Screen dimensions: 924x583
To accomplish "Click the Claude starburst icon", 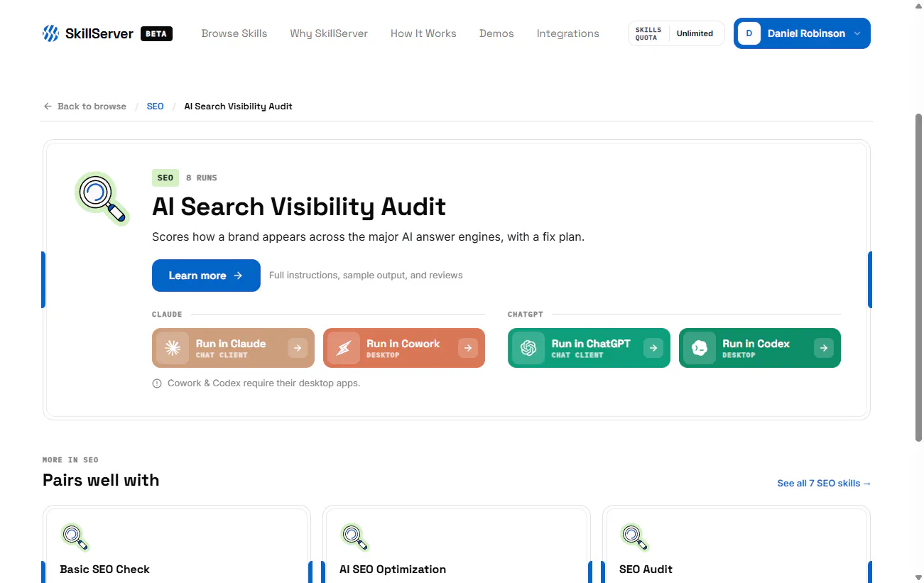I will coord(173,348).
